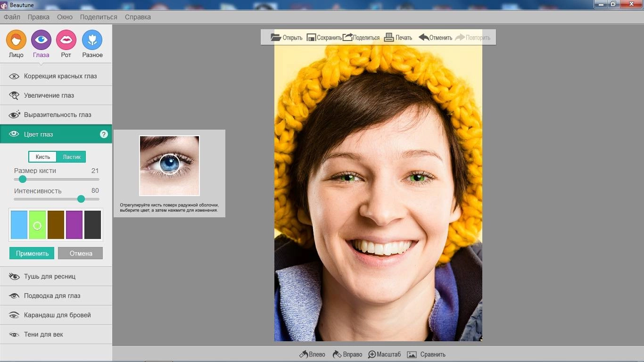The height and width of the screenshot is (362, 644).
Task: Open Коррекция красных глаз tool
Action: point(56,76)
